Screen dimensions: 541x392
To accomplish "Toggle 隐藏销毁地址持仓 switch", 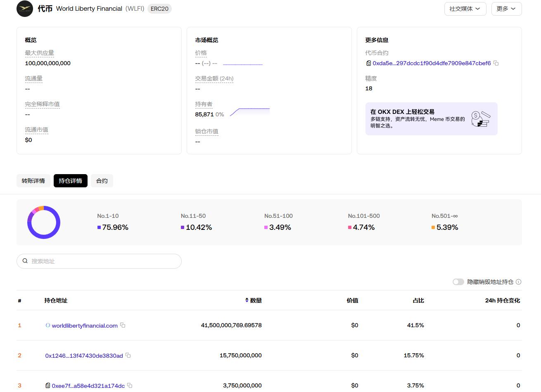I will [x=458, y=282].
